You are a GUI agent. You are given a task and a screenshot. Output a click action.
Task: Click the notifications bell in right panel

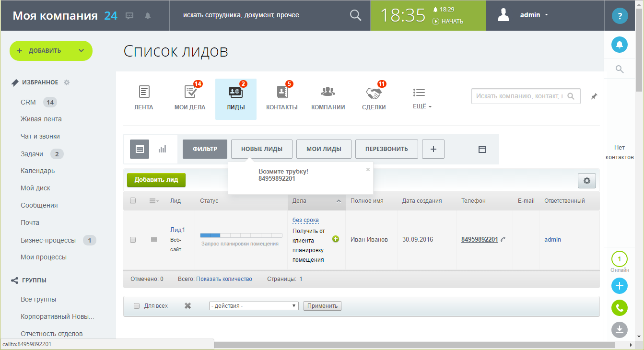(619, 45)
